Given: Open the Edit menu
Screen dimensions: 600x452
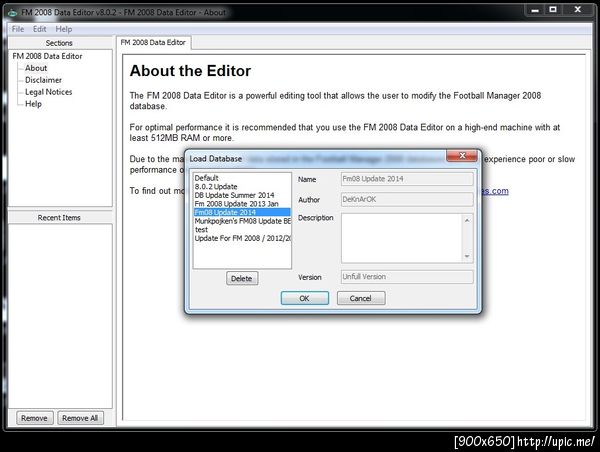Looking at the screenshot, I should click(39, 29).
